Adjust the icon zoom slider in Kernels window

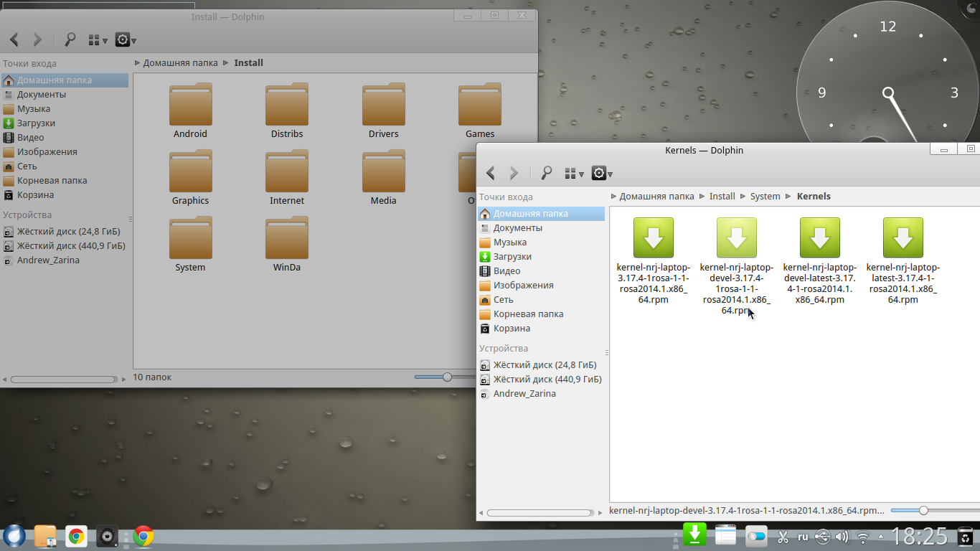tap(923, 510)
